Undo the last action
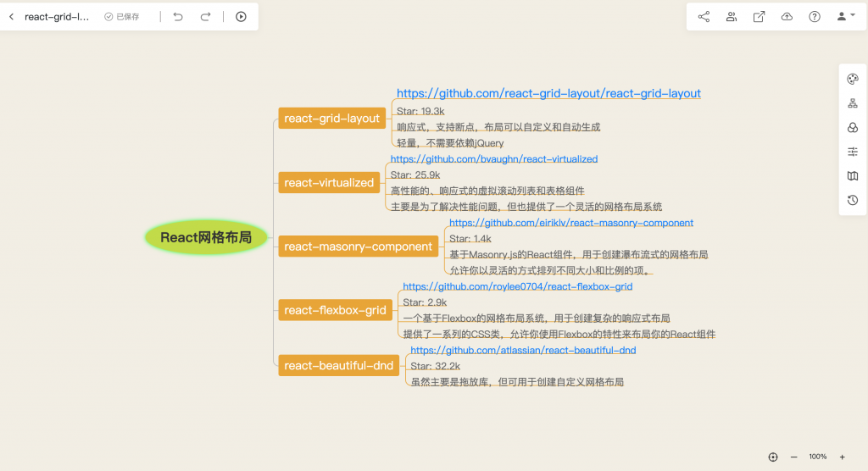Image resolution: width=868 pixels, height=471 pixels. [x=178, y=17]
